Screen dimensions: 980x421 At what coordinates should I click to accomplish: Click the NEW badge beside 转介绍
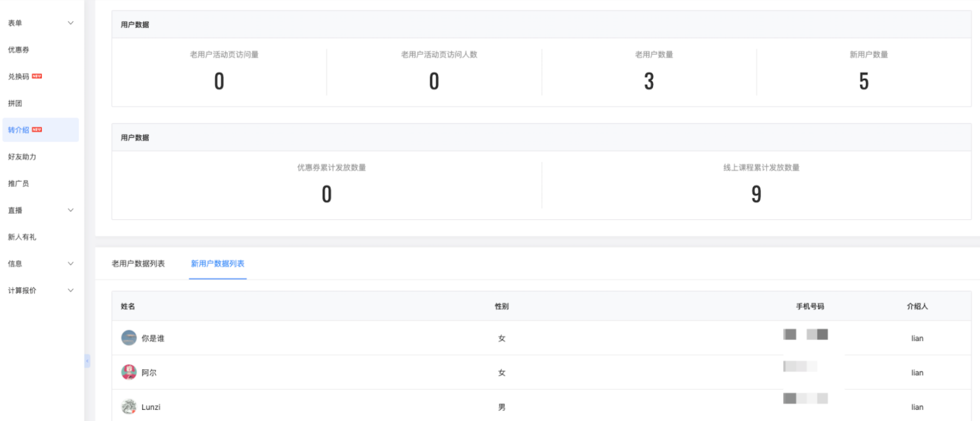(37, 129)
